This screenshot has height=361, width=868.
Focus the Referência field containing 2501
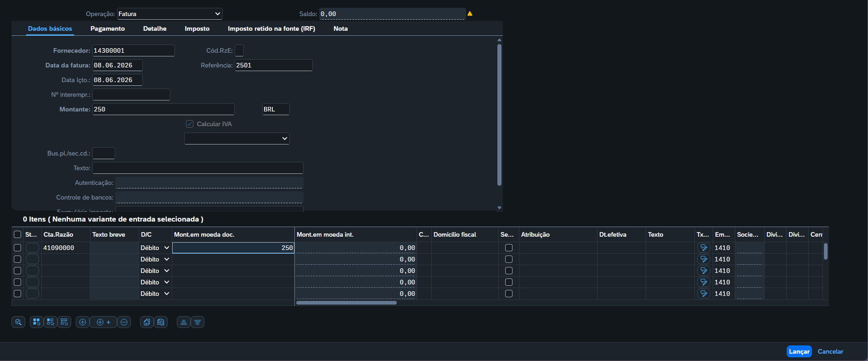click(x=274, y=65)
